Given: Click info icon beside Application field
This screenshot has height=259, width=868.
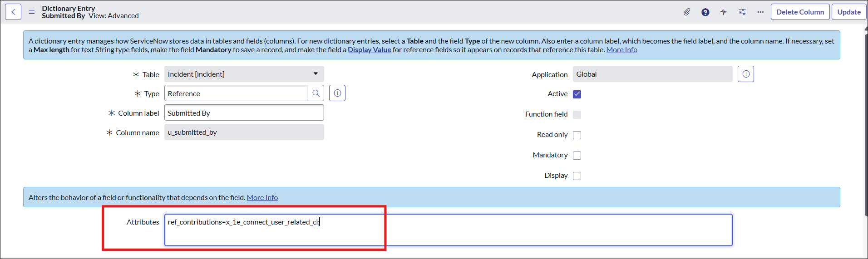Looking at the screenshot, I should click(745, 74).
